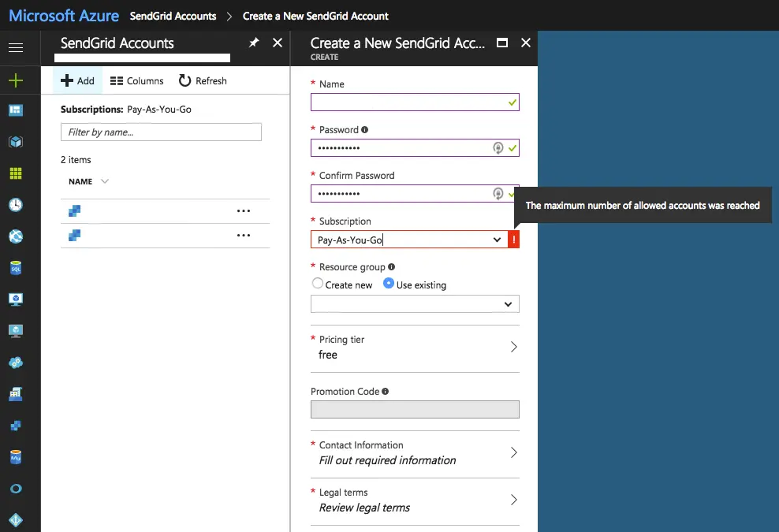Open the hamburger menu in the sidebar
This screenshot has width=779, height=532.
(x=16, y=48)
